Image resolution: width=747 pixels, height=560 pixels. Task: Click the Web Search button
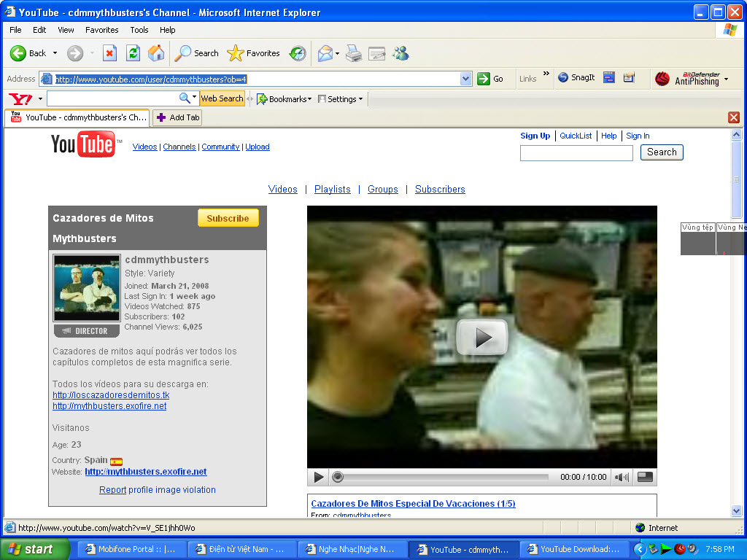click(x=222, y=98)
